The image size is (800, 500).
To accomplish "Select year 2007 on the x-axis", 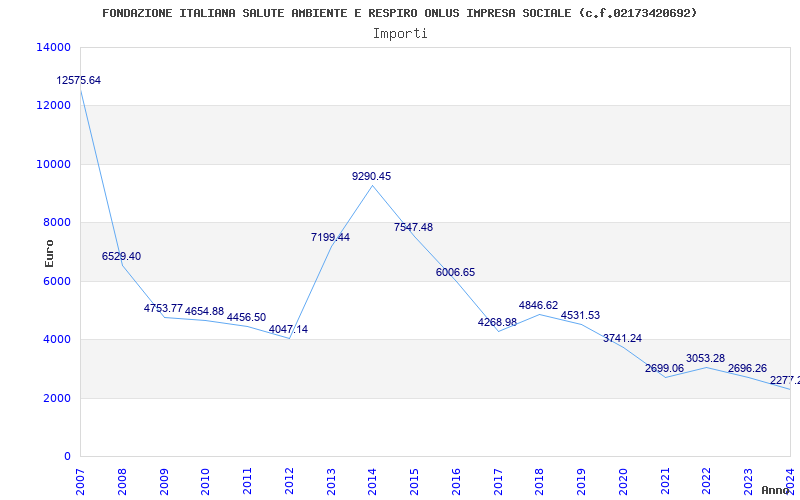I will click(x=80, y=482).
